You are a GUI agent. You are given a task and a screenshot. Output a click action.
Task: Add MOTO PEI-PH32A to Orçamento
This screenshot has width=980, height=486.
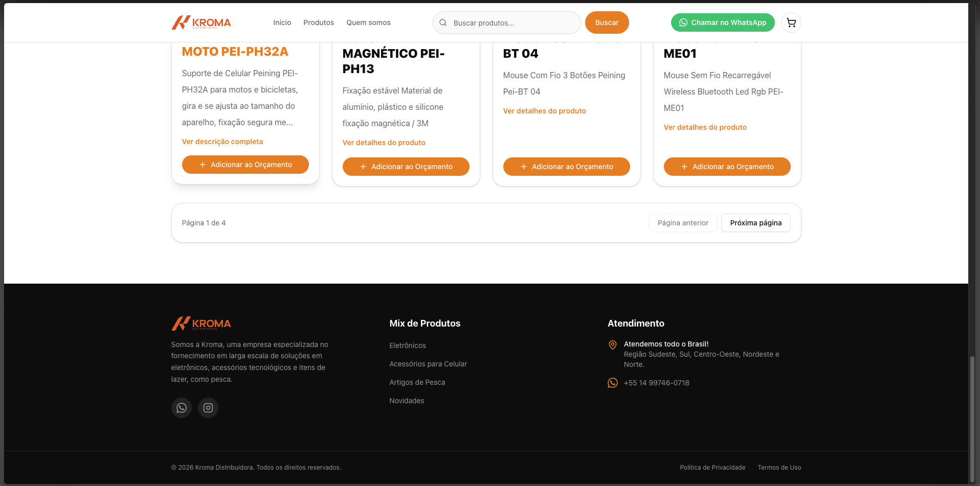pos(246,165)
